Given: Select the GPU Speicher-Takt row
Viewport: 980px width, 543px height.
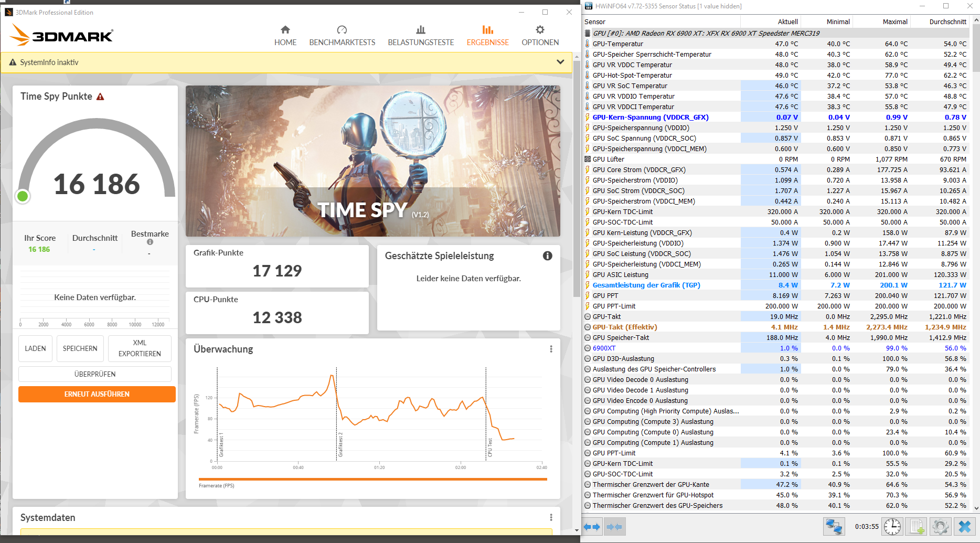Looking at the screenshot, I should tap(775, 337).
